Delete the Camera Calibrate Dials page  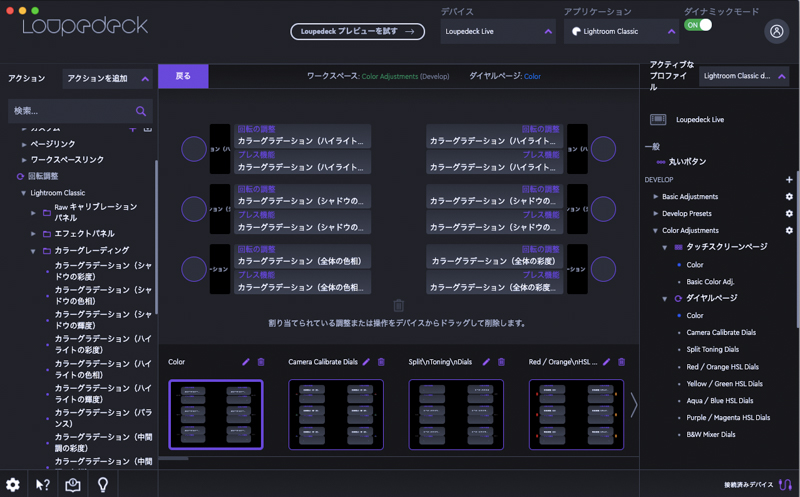381,362
